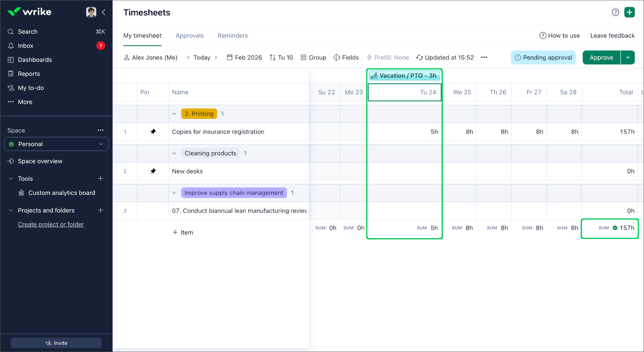Switch to the Approvals tab
Viewport: 644px width, 352px height.
tap(190, 35)
